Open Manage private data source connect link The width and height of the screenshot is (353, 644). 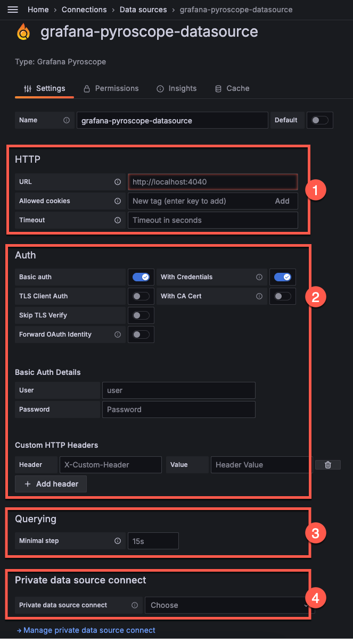click(x=86, y=630)
